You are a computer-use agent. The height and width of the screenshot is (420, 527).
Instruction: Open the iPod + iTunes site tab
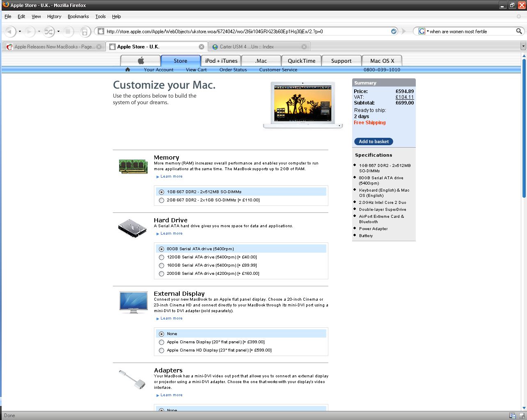[x=221, y=61]
